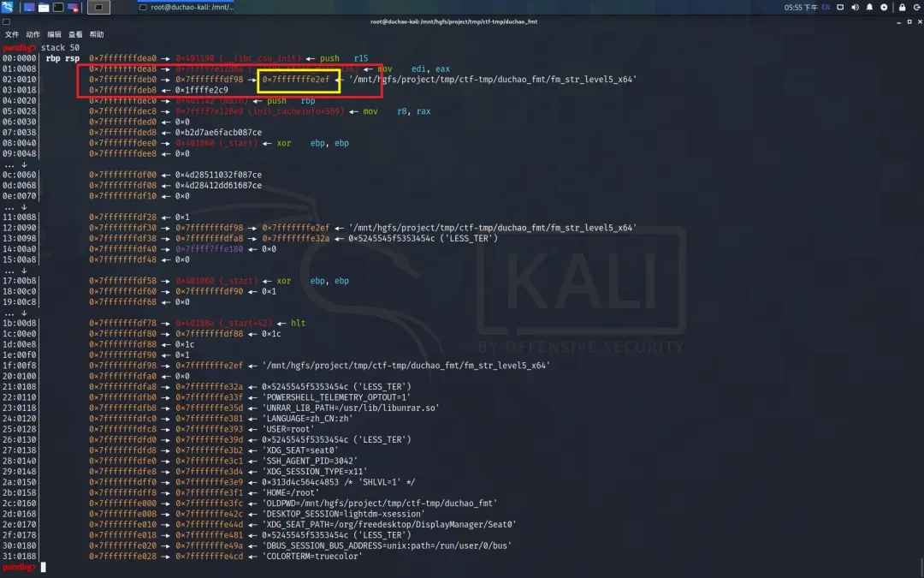Click the 'DESKTOP_SESSION=lightdm-xsession' string

(x=344, y=514)
